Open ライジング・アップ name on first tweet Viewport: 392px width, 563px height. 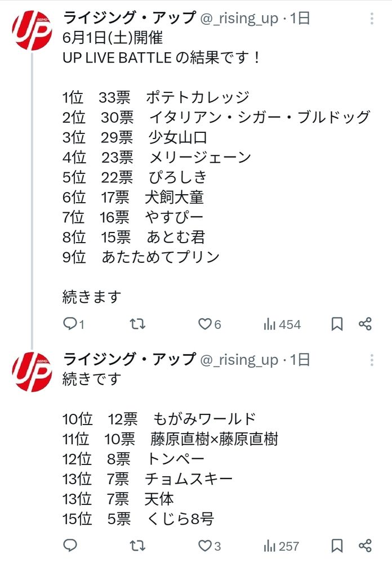129,18
